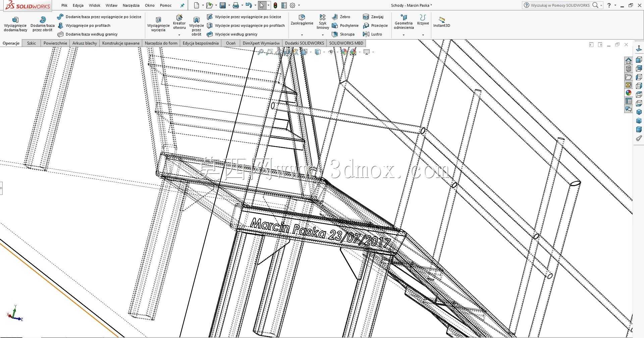Open Krzywe curves tool

[x=423, y=20]
